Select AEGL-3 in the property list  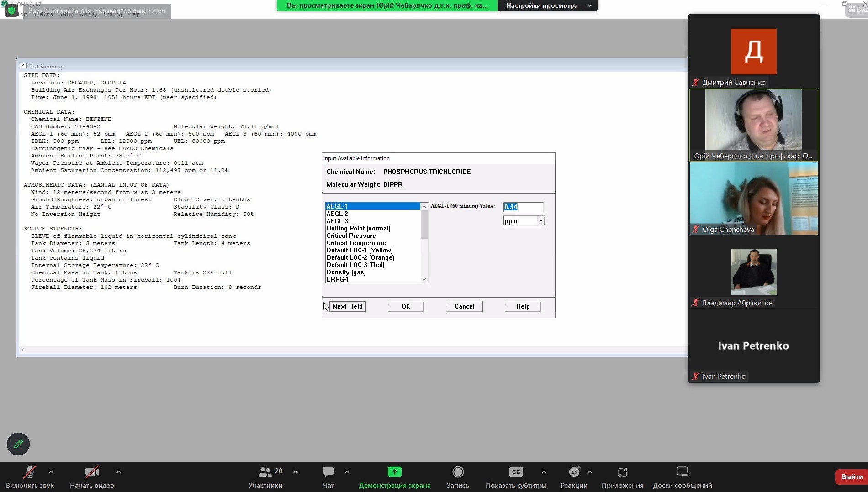pyautogui.click(x=372, y=221)
